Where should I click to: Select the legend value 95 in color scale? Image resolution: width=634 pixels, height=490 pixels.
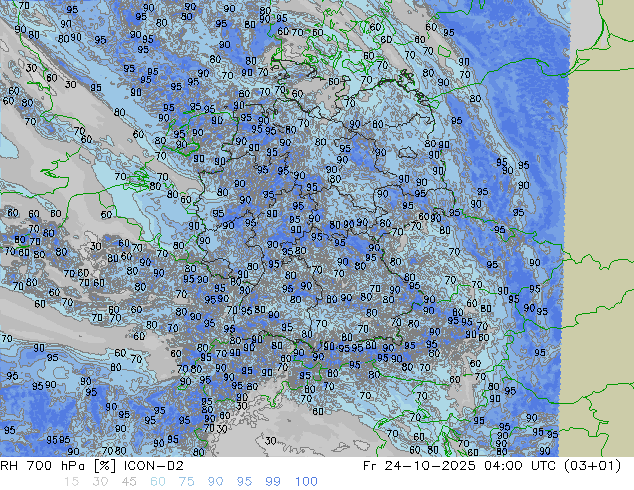[244, 482]
